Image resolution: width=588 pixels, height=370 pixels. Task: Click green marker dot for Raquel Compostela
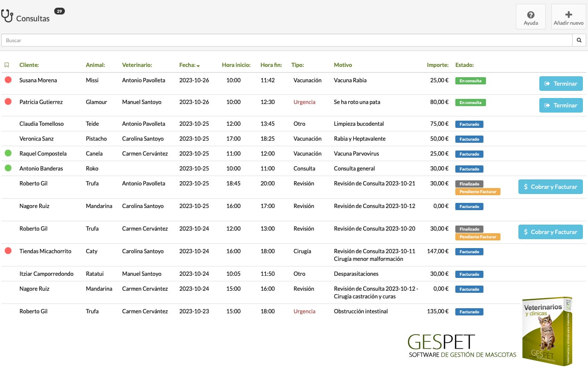8,153
